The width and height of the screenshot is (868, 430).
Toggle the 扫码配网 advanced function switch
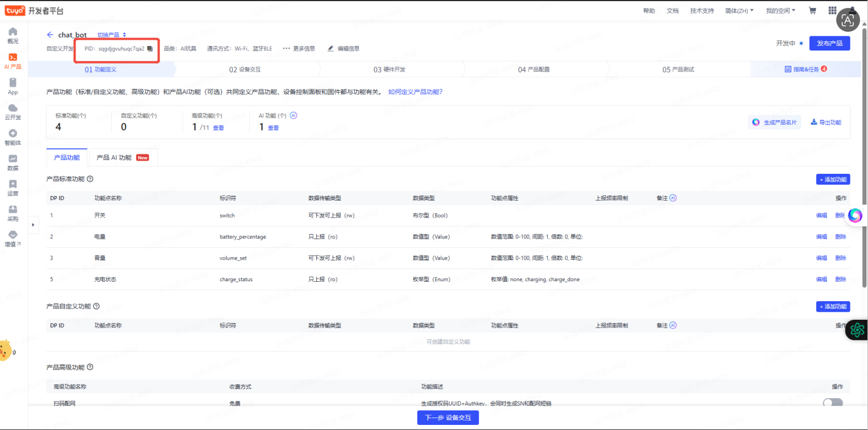(832, 403)
